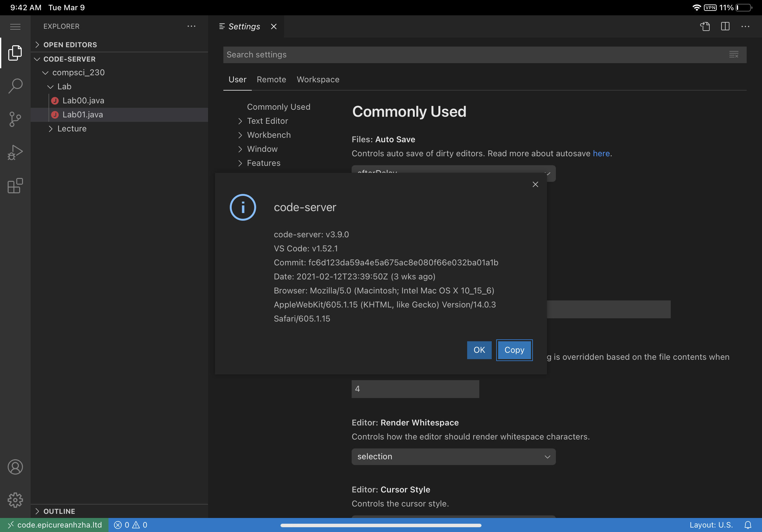Open the autosave 'here' link
The height and width of the screenshot is (532, 762).
pyautogui.click(x=601, y=153)
